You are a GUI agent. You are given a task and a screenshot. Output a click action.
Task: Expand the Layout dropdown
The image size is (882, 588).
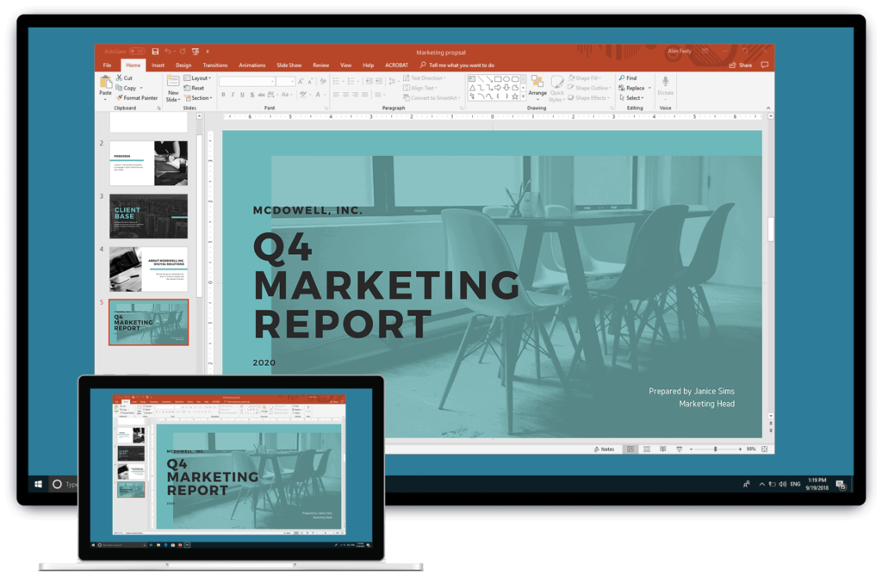(x=197, y=78)
